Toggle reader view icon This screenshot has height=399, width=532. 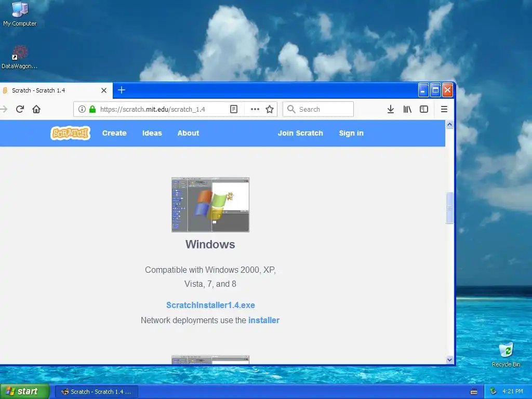click(x=234, y=109)
